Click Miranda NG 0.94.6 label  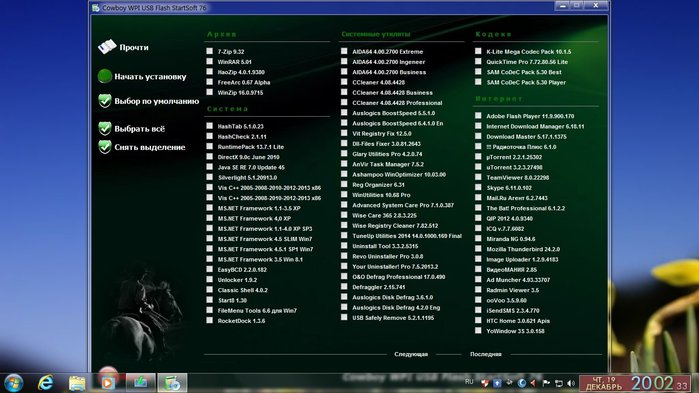(x=511, y=239)
